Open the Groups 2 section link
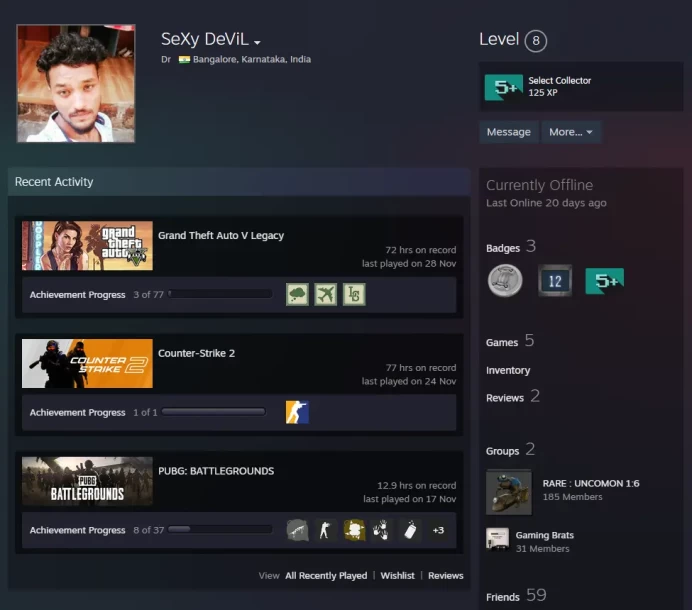 pyautogui.click(x=510, y=450)
